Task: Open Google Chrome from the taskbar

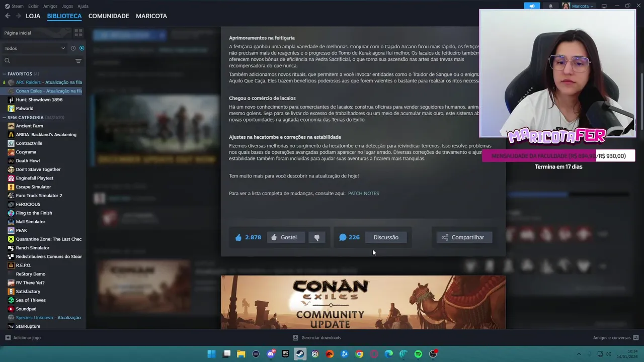Action: [x=359, y=354]
